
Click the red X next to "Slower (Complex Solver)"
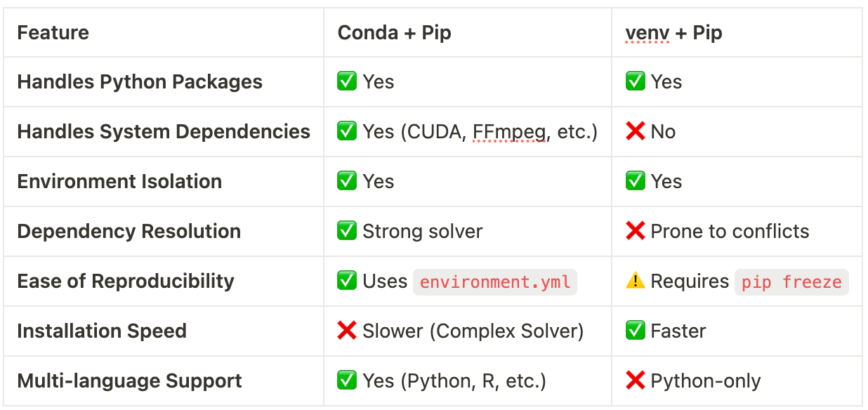click(347, 331)
